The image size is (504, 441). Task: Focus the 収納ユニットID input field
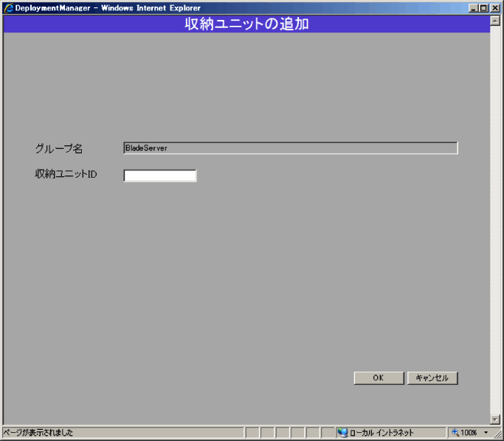159,176
